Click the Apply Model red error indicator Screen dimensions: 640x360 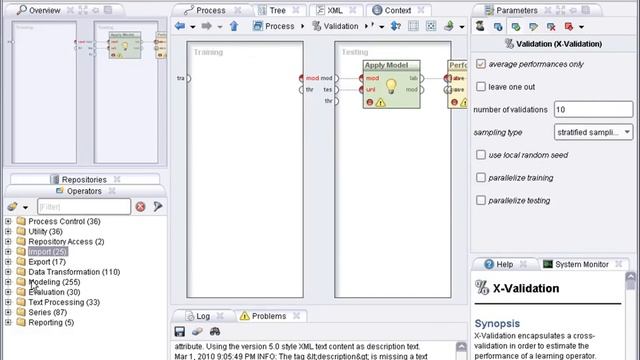370,102
